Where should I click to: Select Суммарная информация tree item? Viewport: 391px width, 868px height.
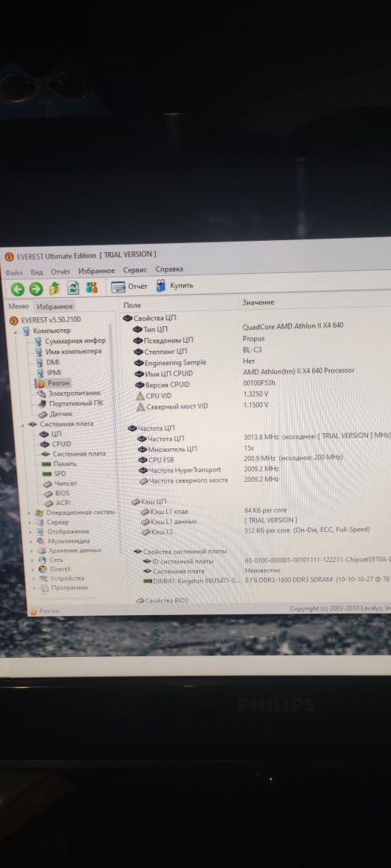70,341
